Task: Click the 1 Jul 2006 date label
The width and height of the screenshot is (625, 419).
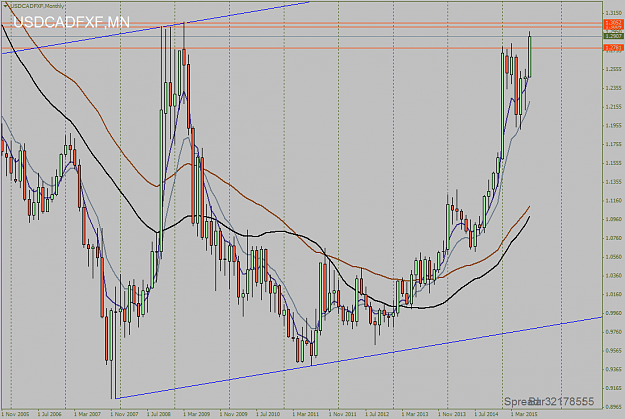Action: point(52,414)
